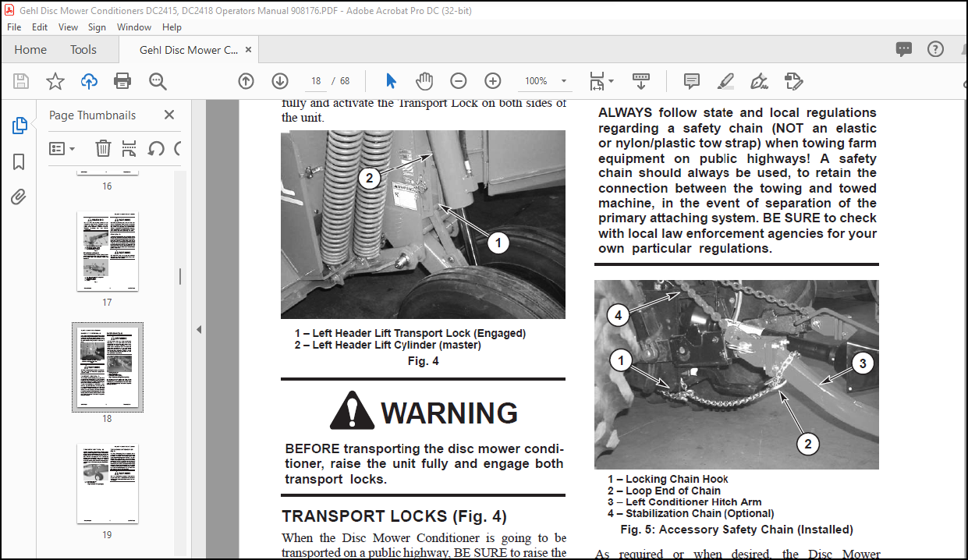Click the Fig. 4 caption text
Screen dimensions: 968x560
(424, 361)
